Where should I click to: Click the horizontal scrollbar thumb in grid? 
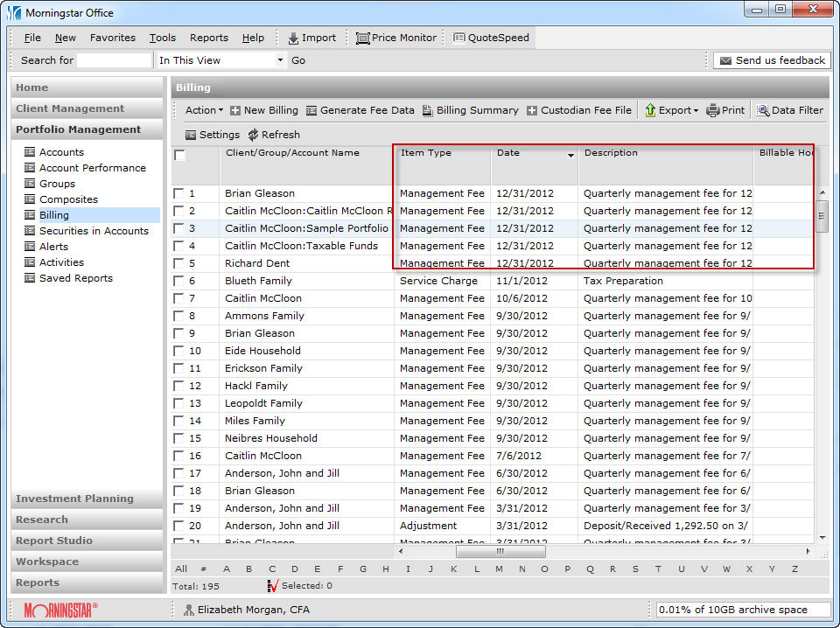(x=500, y=551)
